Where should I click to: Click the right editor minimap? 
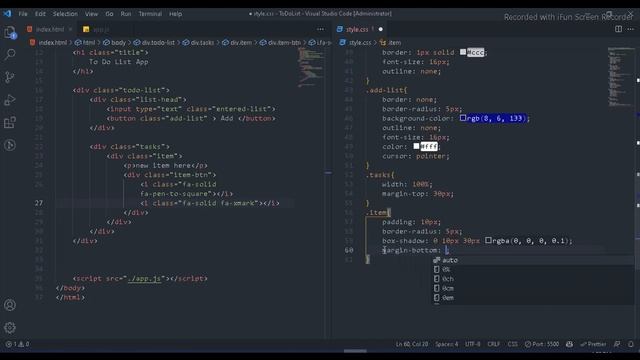tap(621, 77)
